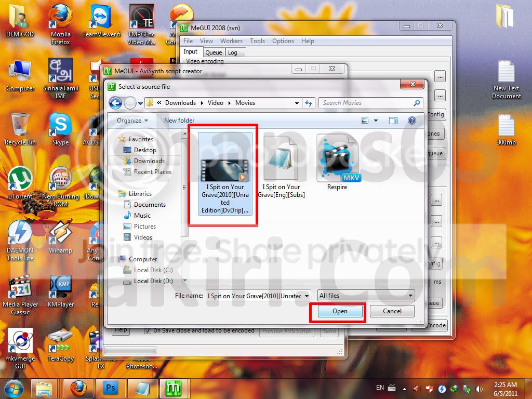Refresh the Movies folder path
This screenshot has height=399, width=532.
point(309,103)
